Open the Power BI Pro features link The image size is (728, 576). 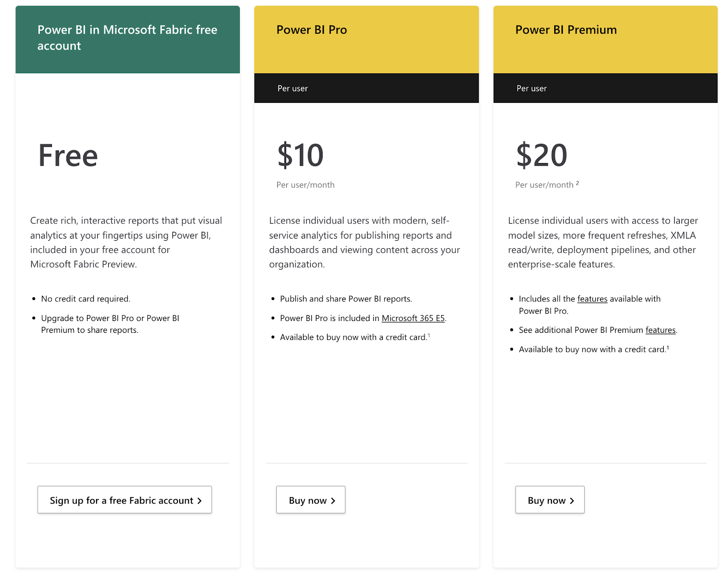tap(592, 299)
